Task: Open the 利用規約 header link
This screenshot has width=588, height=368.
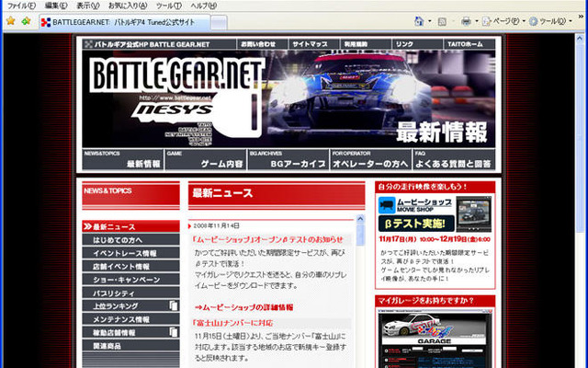Action: (366, 44)
